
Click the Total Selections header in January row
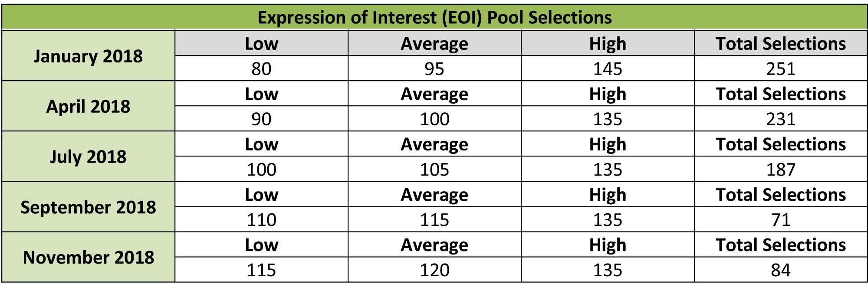point(780,43)
